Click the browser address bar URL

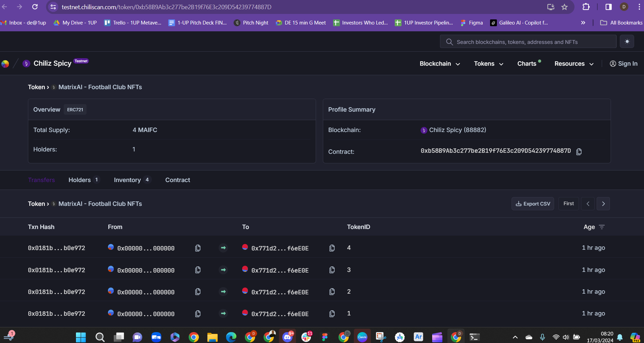(167, 7)
